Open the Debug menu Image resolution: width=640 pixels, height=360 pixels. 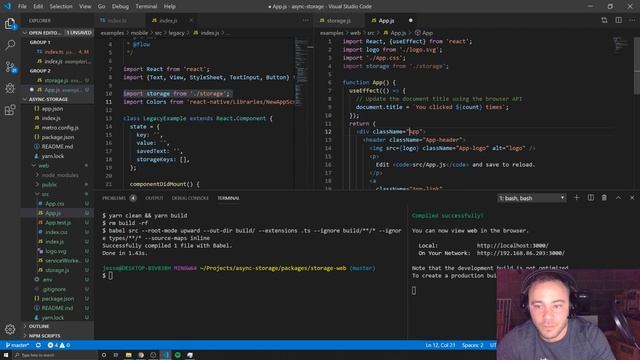click(120, 7)
